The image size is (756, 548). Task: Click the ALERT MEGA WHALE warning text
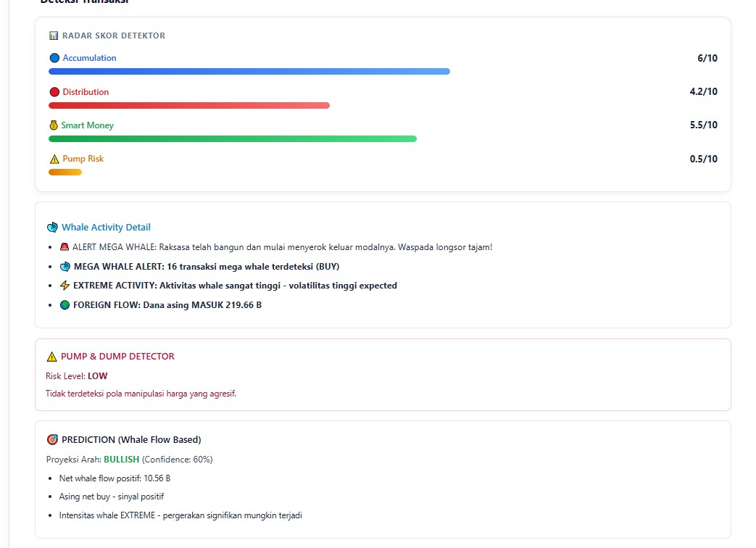pos(282,246)
